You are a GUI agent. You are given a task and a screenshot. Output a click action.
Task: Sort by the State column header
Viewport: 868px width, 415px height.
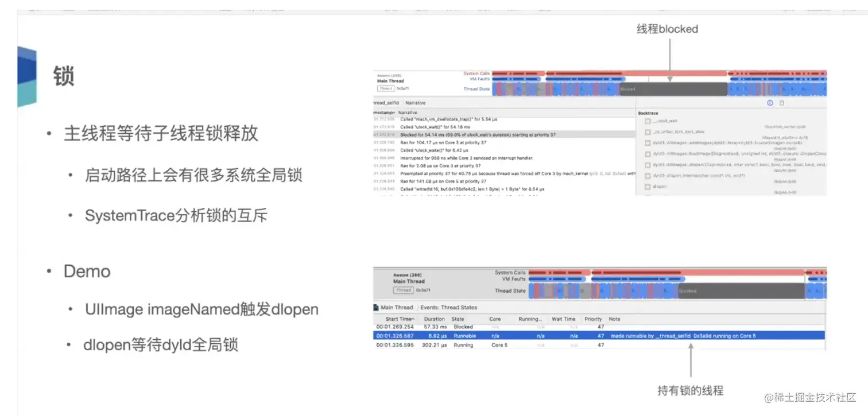[x=458, y=319]
